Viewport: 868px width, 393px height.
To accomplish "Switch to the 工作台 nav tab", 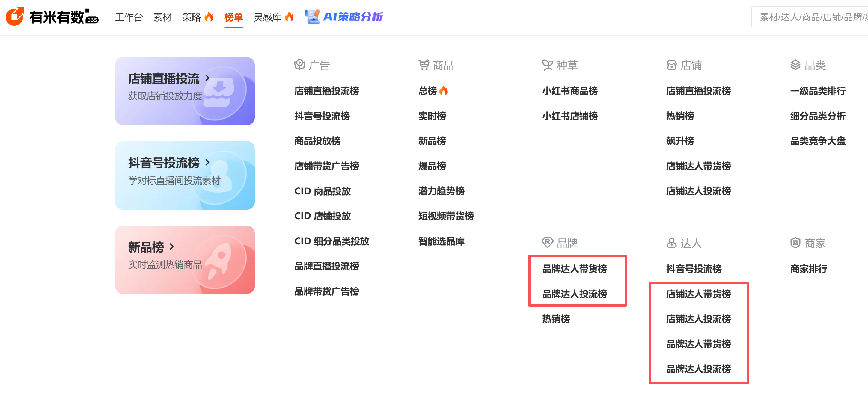I will [x=129, y=17].
